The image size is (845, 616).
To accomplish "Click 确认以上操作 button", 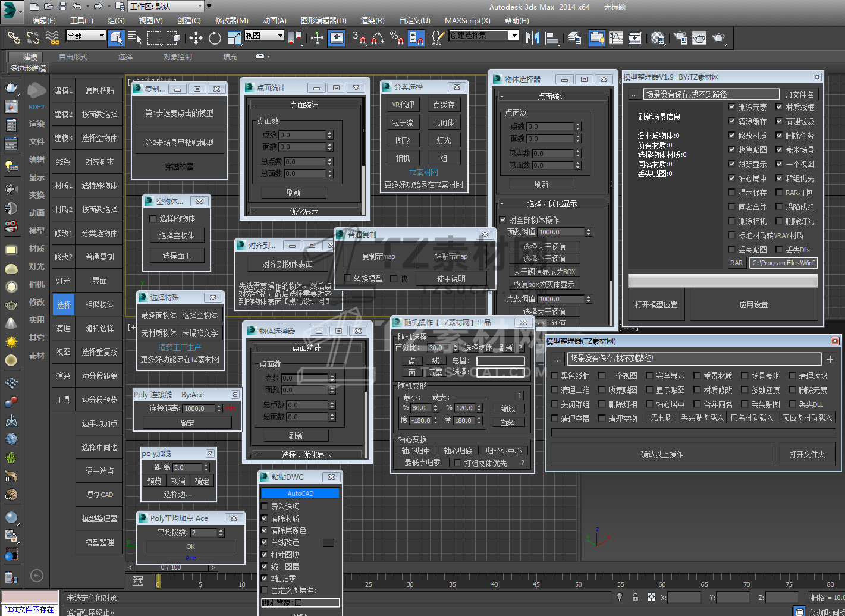I will [x=662, y=454].
